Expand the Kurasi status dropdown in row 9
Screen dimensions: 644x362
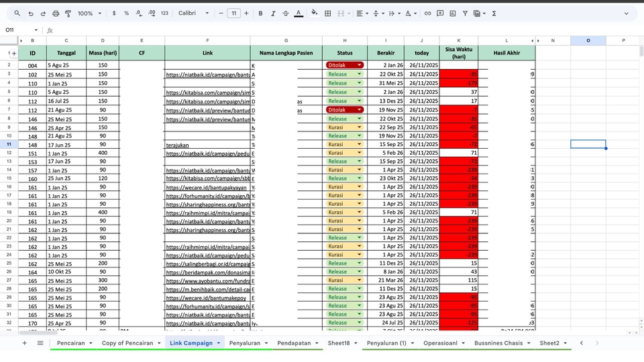click(x=360, y=127)
